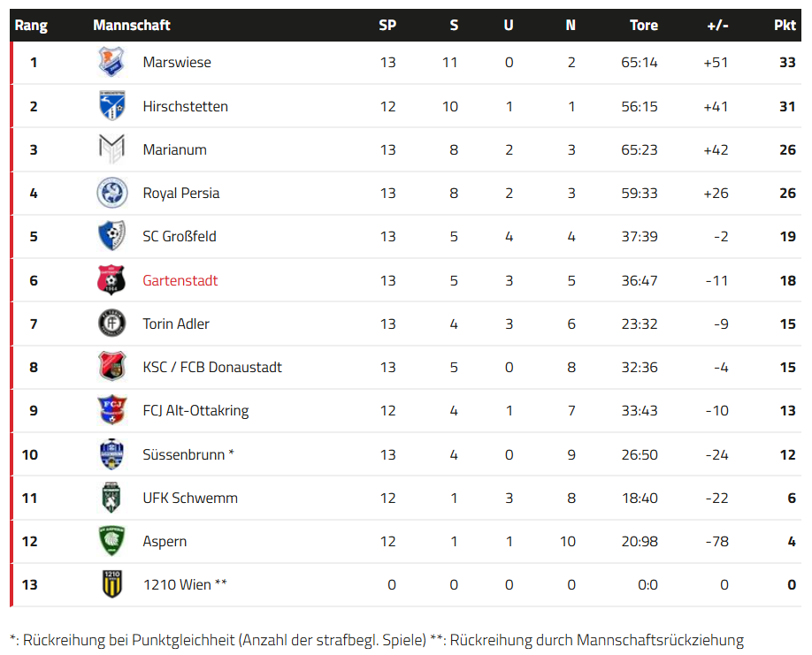Open the Gartenstadt club logo

pos(111,280)
